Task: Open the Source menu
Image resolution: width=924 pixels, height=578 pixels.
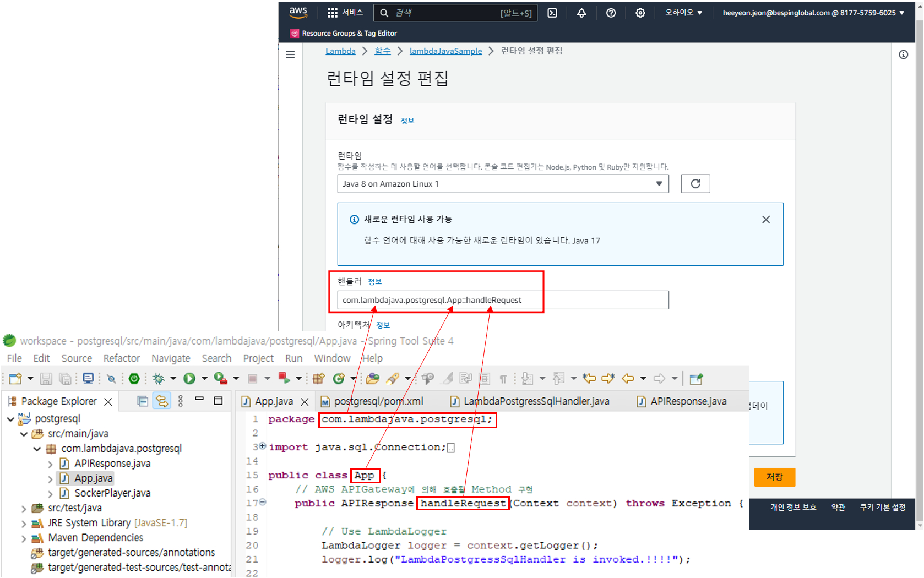Action: (77, 358)
